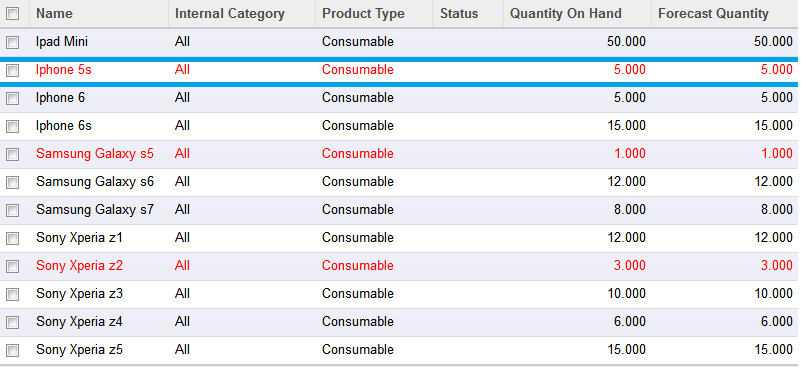Tick the Sony Xperia z5 checkbox

click(x=12, y=350)
